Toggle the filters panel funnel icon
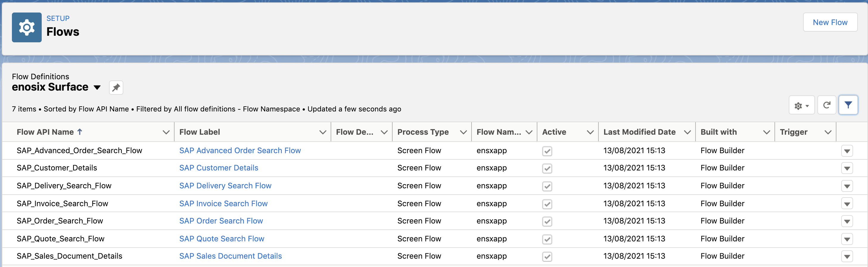Image resolution: width=868 pixels, height=267 pixels. 848,105
